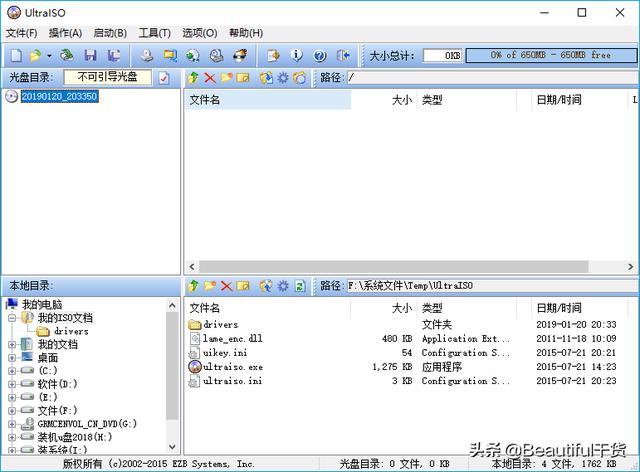The width and height of the screenshot is (640, 472).
Task: Click Extract icon in disc pane toolbar
Action: coord(266,78)
